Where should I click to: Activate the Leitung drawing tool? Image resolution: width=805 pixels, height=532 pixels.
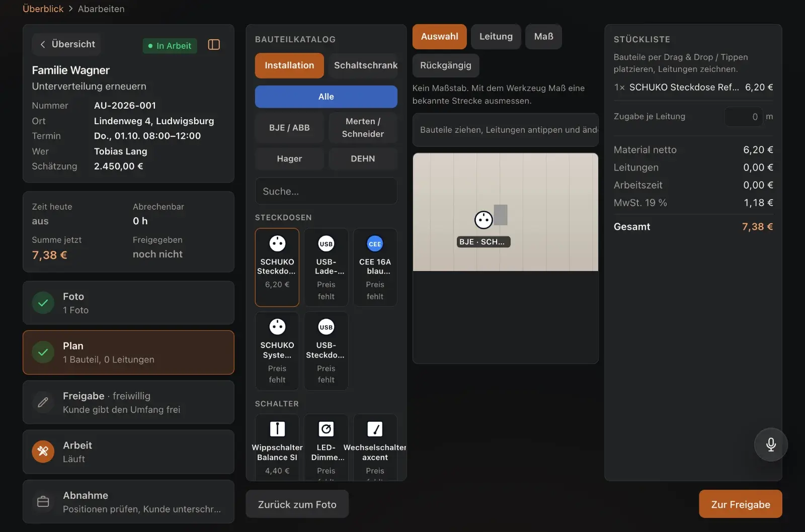[496, 37]
